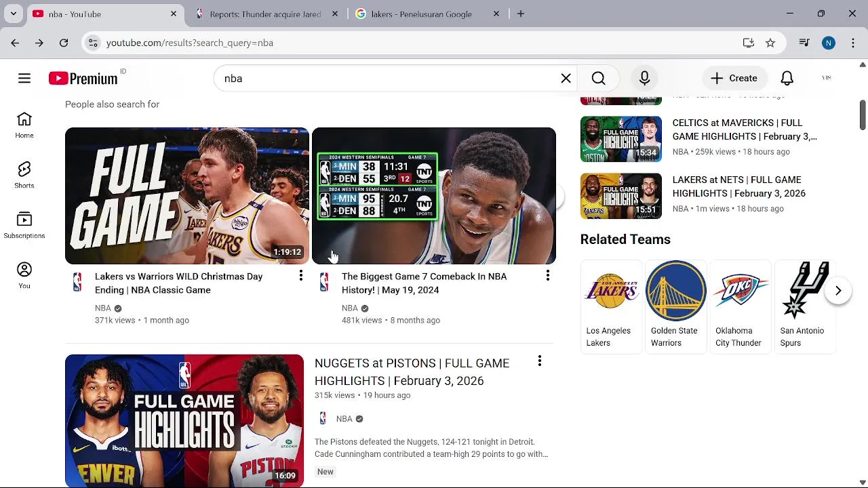Click the 'New' badge on Nuggets at Pistons
The width and height of the screenshot is (868, 488).
tap(325, 472)
